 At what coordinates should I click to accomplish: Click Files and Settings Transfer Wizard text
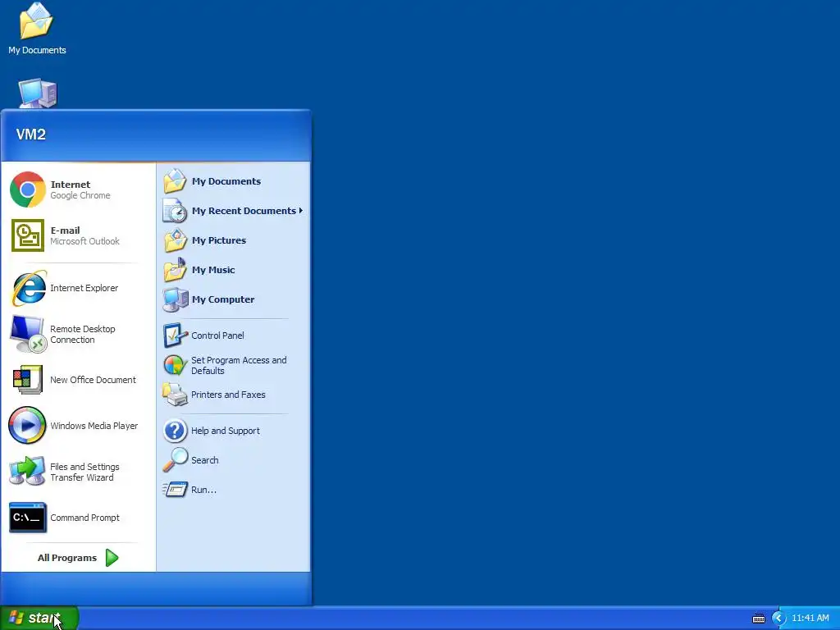pos(84,472)
